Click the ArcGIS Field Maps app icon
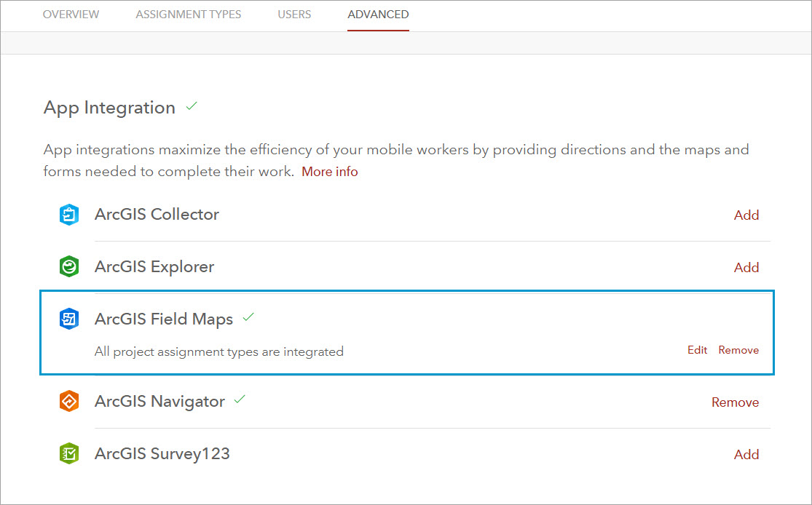 (68, 319)
